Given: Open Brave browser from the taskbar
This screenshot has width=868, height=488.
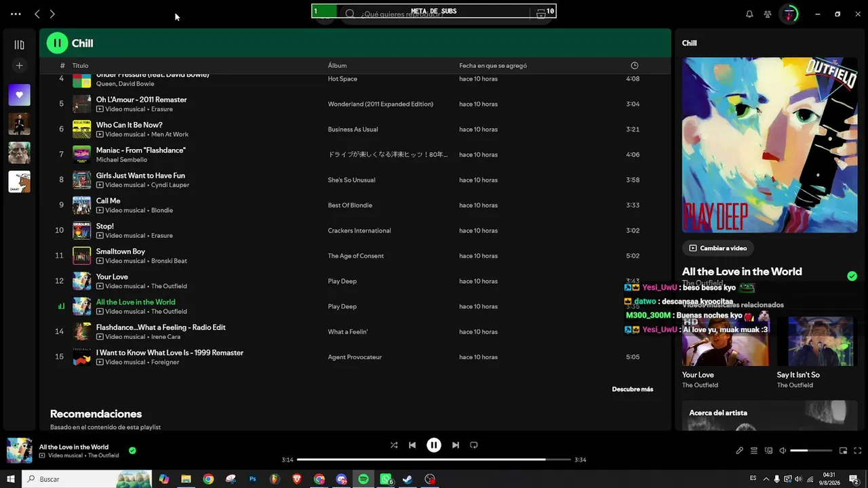Looking at the screenshot, I should 296,479.
